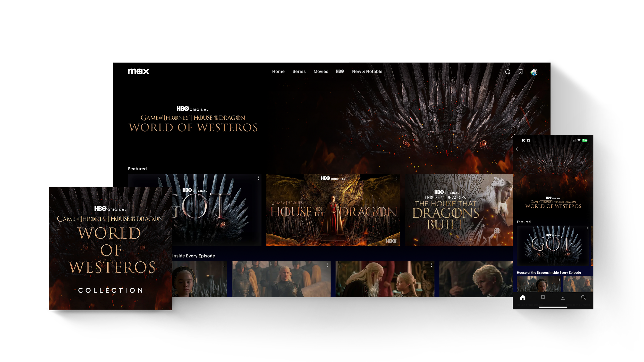The height and width of the screenshot is (362, 644).
Task: Open Movies in top navigation
Action: coord(321,72)
